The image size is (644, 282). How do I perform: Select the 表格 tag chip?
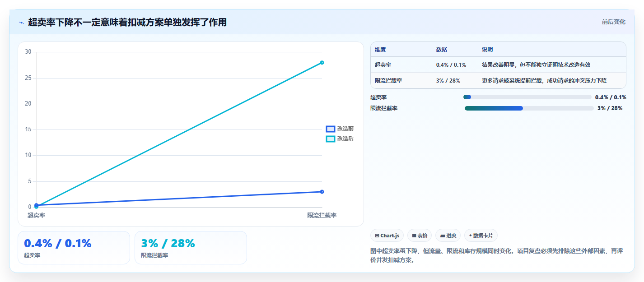click(x=420, y=236)
